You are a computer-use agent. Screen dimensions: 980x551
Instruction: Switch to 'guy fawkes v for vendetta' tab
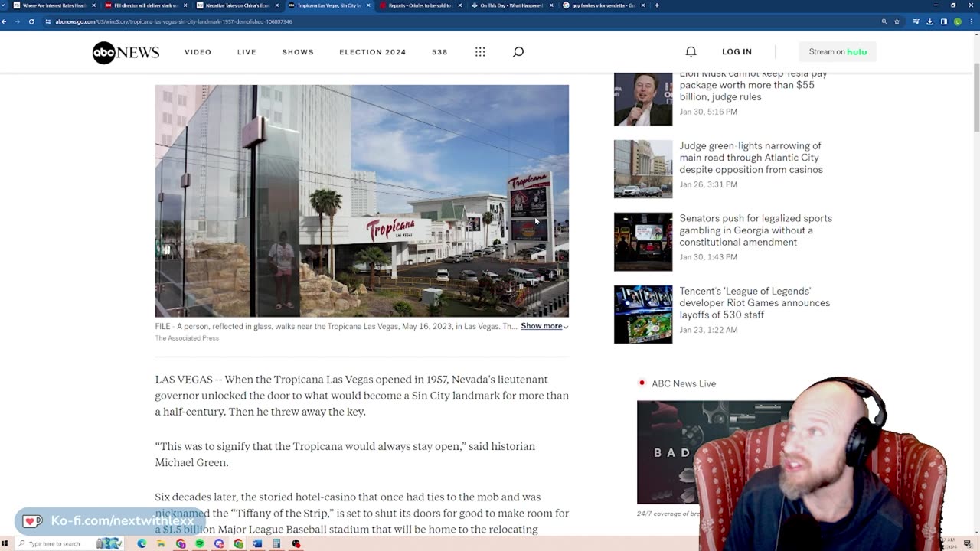click(x=603, y=5)
